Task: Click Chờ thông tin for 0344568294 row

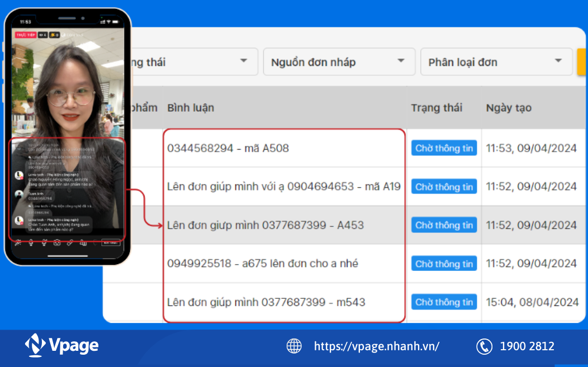Action: (444, 148)
